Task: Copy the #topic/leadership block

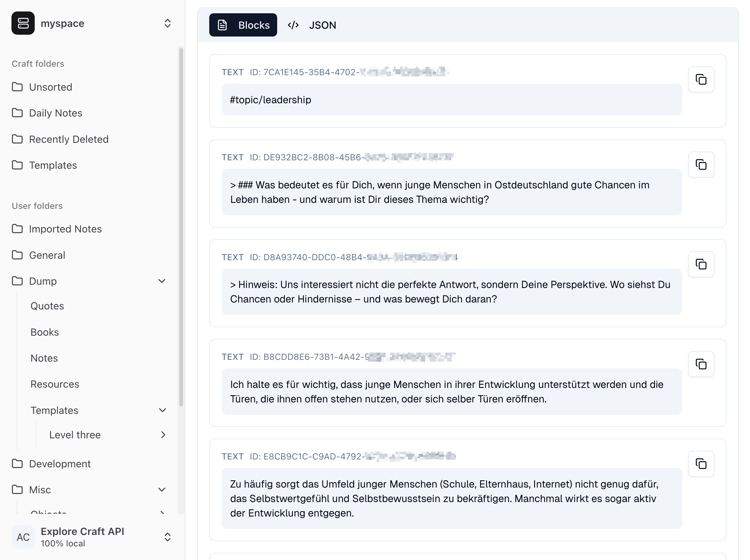Action: click(701, 79)
